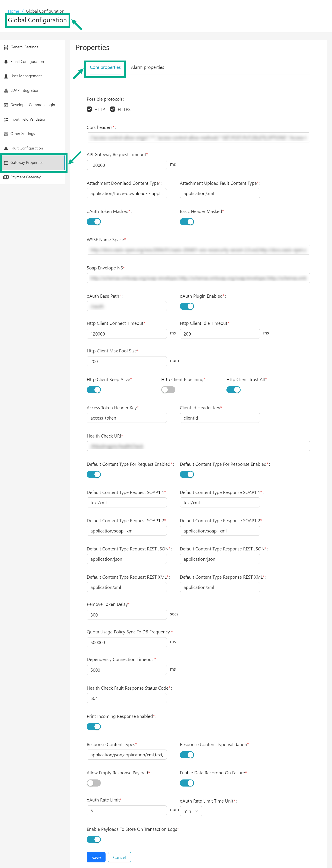Open Input Field Validation settings
This screenshot has width=332, height=868.
point(28,119)
